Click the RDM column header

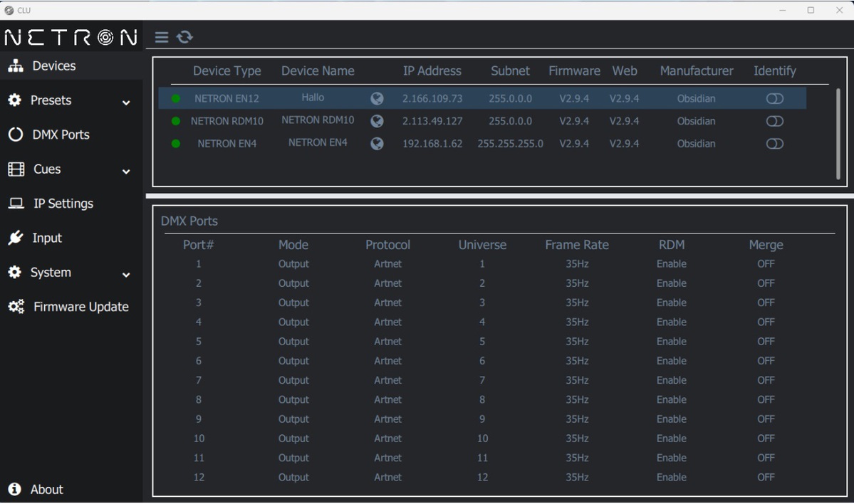click(672, 245)
